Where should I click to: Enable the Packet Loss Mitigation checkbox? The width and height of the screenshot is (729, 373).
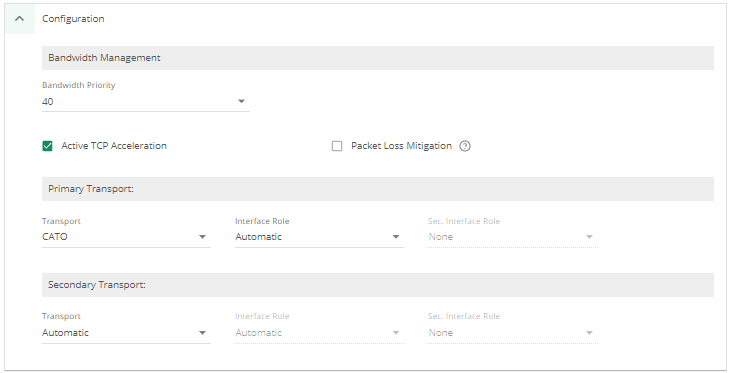[x=337, y=146]
